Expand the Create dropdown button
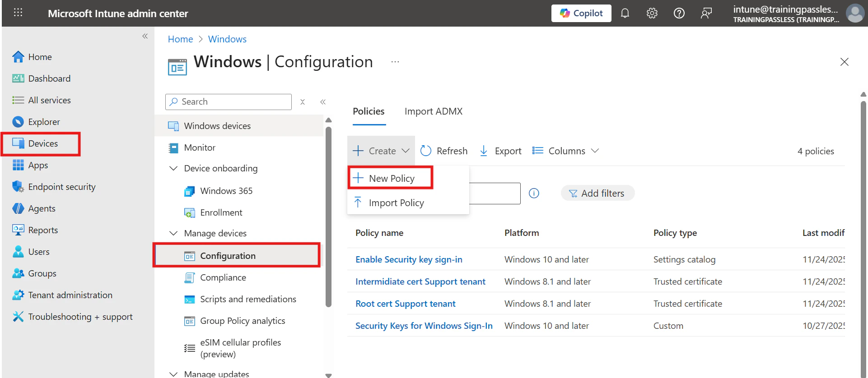Image resolution: width=868 pixels, height=378 pixels. coord(381,151)
